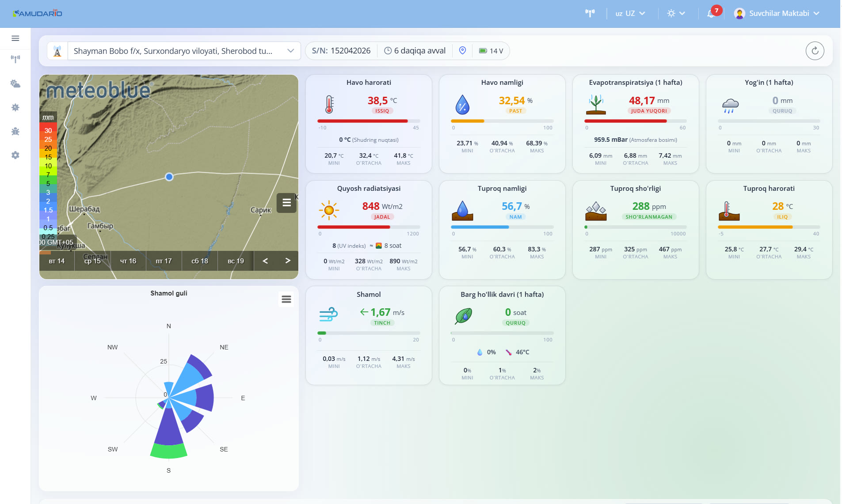Click the 848 Wt/m2 radiation value

tap(382, 206)
